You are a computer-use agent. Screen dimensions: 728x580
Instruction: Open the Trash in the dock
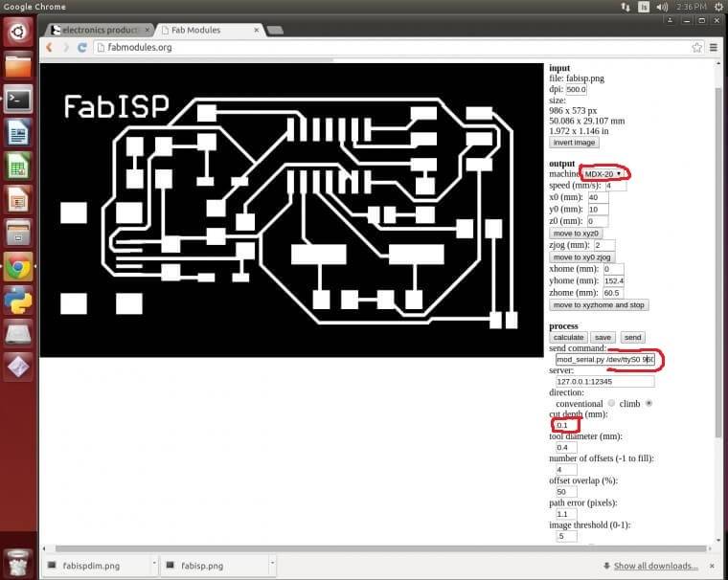point(18,563)
